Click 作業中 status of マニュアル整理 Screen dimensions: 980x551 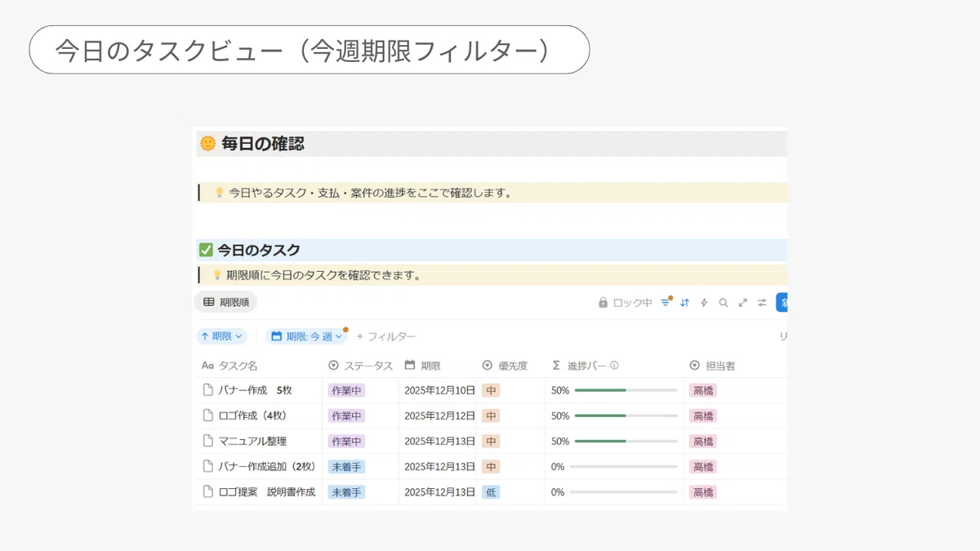pos(346,442)
